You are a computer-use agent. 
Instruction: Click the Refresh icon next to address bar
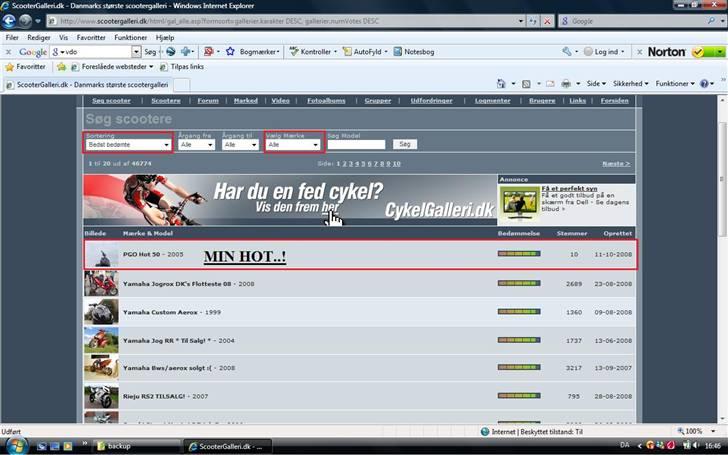click(x=533, y=21)
